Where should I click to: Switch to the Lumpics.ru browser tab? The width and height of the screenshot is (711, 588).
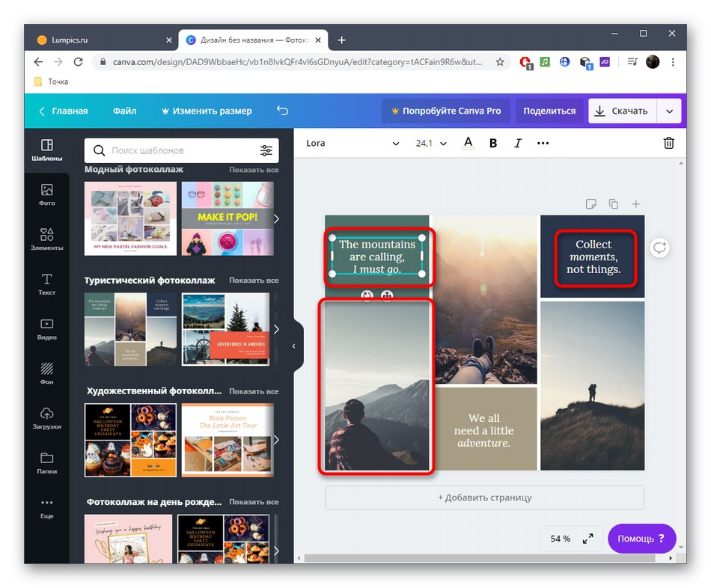[x=103, y=40]
